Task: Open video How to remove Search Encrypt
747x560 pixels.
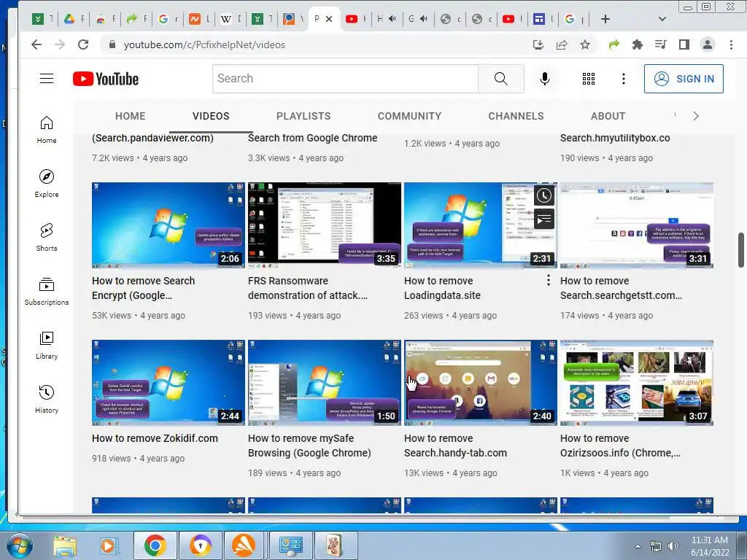Action: point(144,288)
